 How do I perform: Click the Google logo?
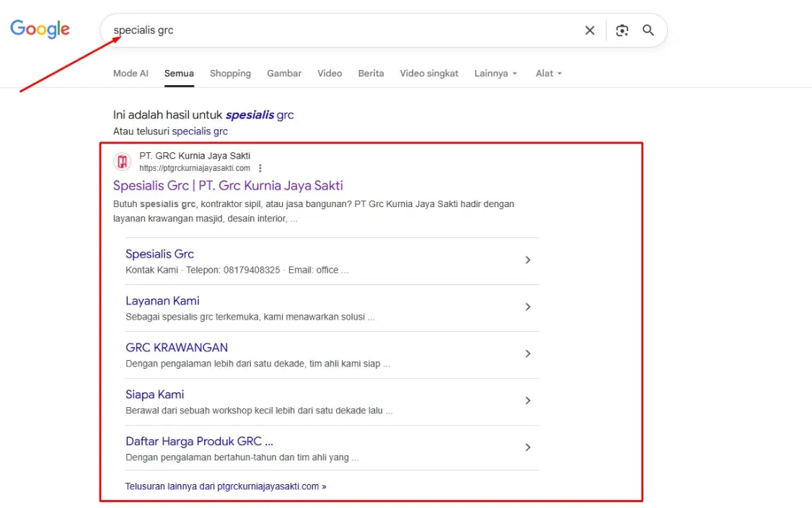(x=40, y=30)
